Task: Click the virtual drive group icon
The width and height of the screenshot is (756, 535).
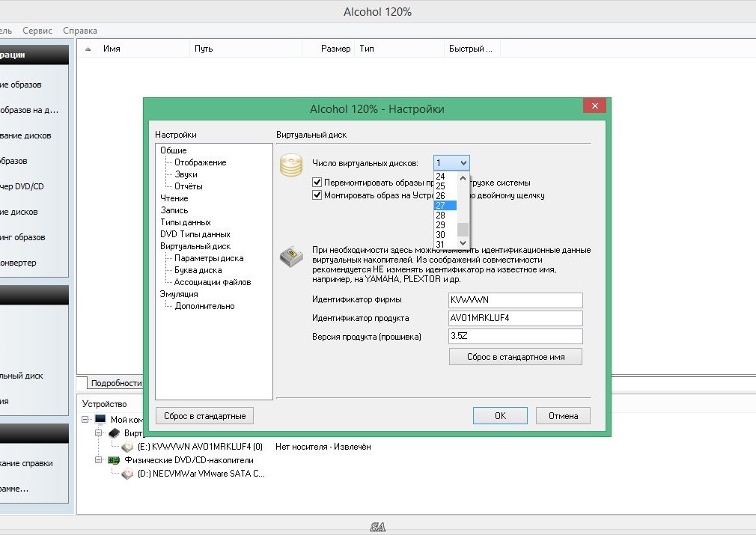Action: click(x=115, y=432)
